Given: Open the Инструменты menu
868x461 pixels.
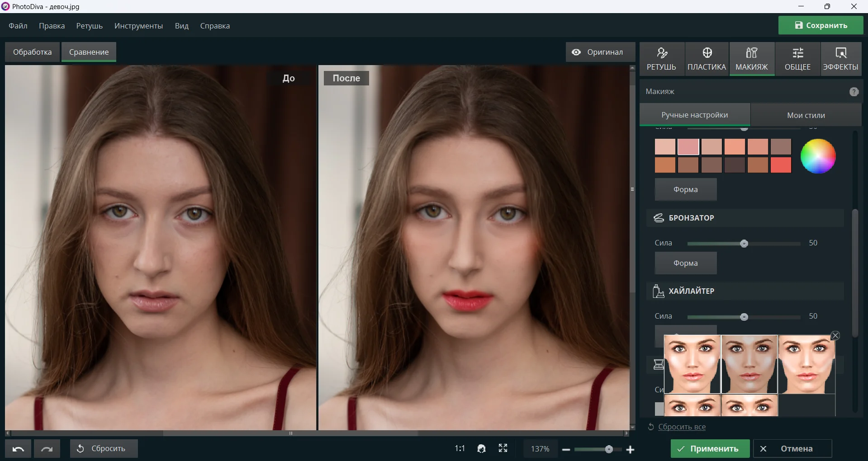Looking at the screenshot, I should (138, 26).
